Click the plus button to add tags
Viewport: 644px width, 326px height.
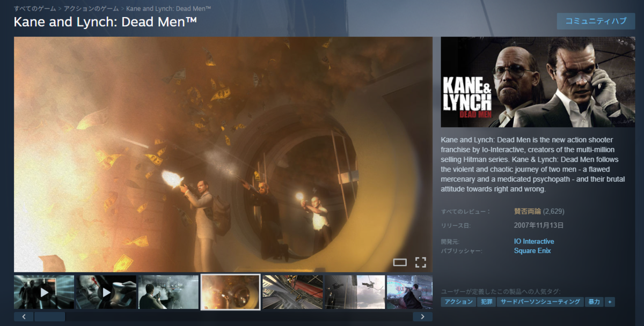pyautogui.click(x=610, y=302)
